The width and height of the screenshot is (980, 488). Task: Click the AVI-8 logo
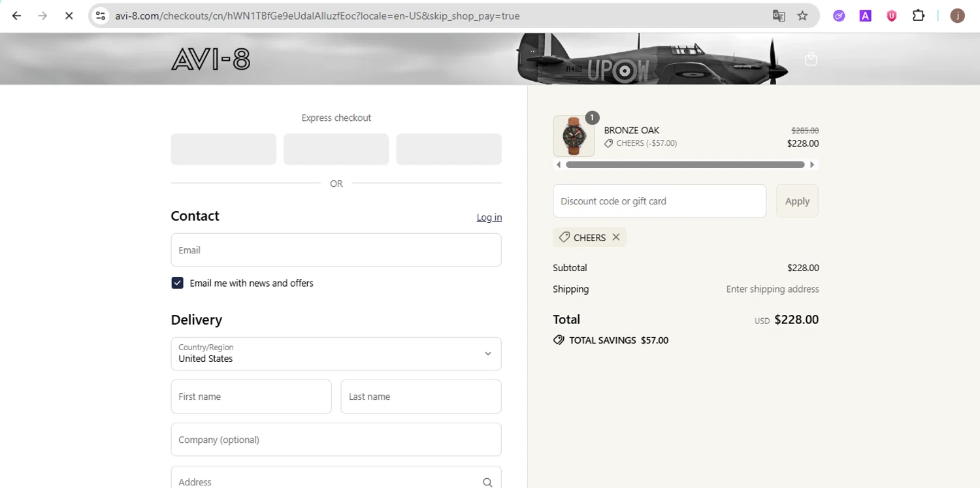(x=210, y=59)
